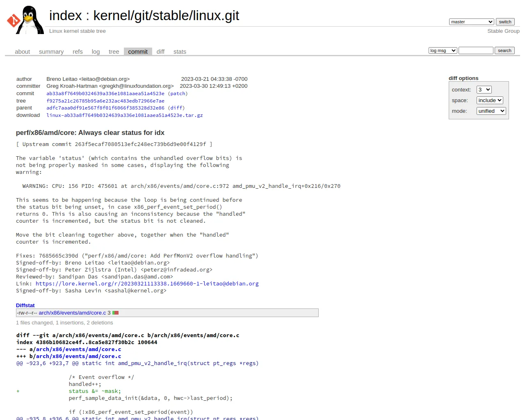Download the linux tar.gz archive link
Viewport: 525px width, 420px height.
(125, 115)
